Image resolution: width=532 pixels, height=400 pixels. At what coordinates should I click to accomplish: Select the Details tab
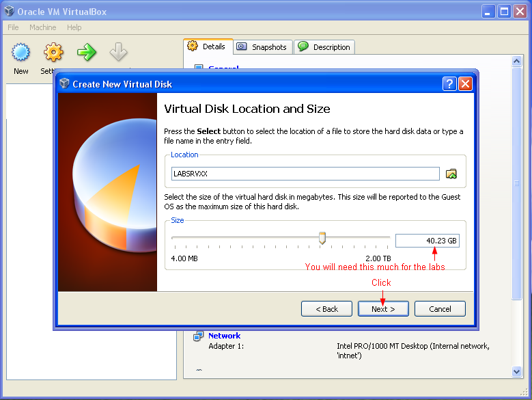(208, 46)
